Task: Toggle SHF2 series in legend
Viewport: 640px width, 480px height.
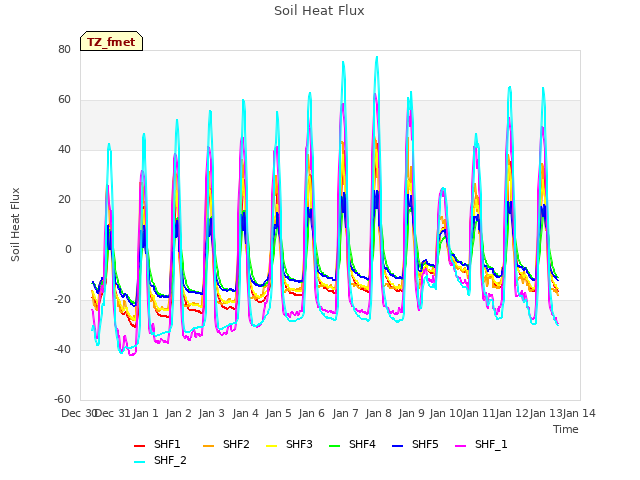Action: coord(226,444)
